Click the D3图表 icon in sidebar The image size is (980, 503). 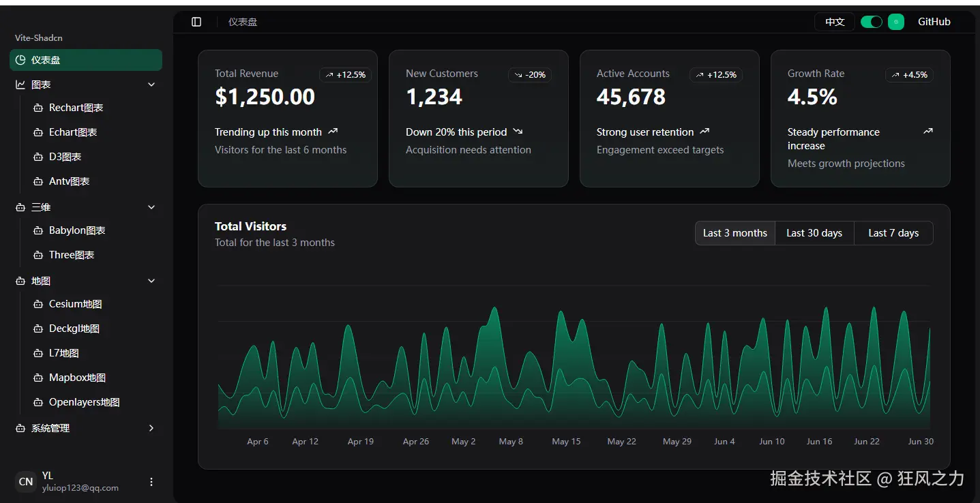click(x=38, y=156)
